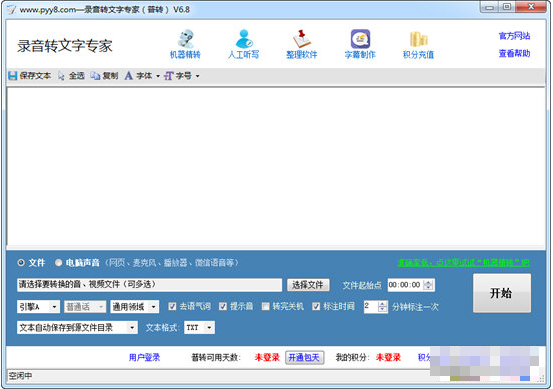Image resolution: width=553 pixels, height=389 pixels.
Task: Expand the 字体 dropdown arrow
Action: (158, 76)
